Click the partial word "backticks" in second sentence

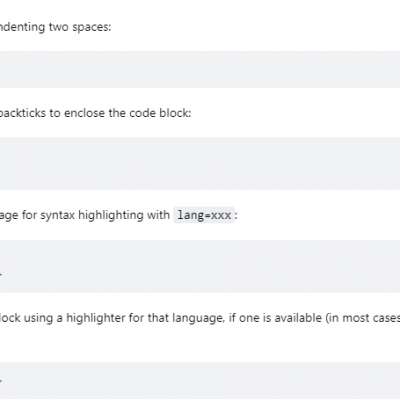[23, 113]
